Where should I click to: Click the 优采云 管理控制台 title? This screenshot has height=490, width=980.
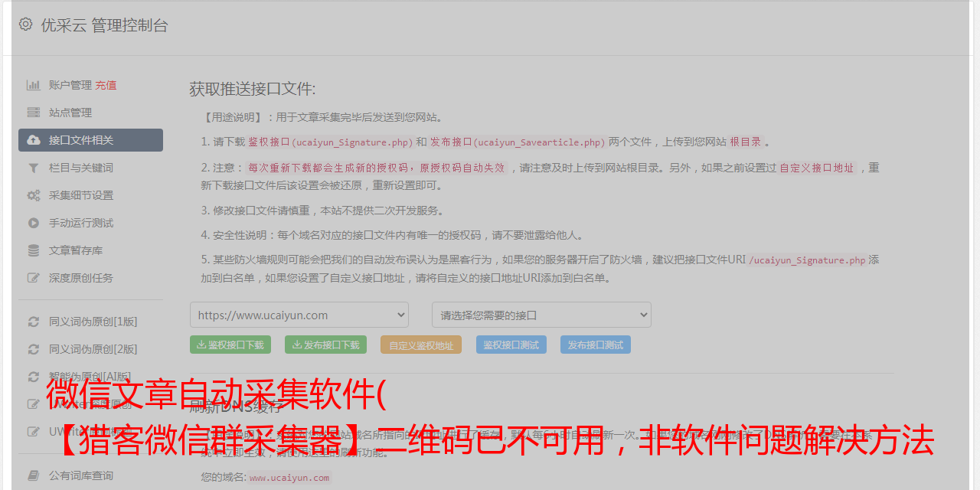pos(104,25)
